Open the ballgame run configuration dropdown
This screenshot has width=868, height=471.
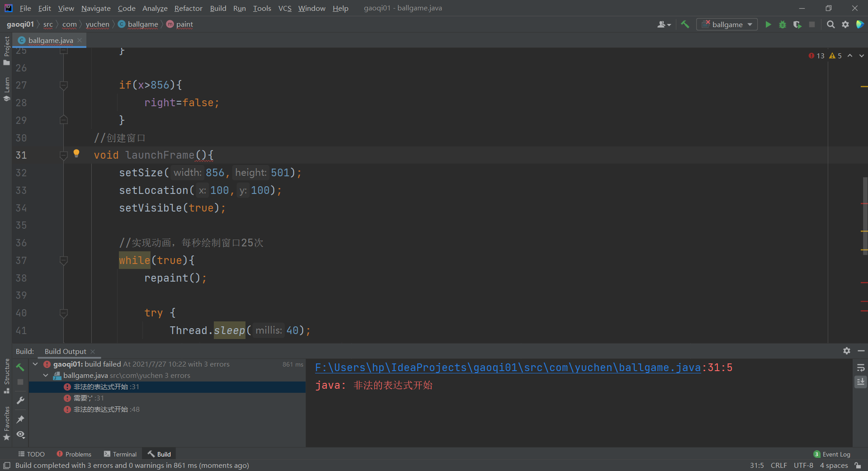pos(727,24)
